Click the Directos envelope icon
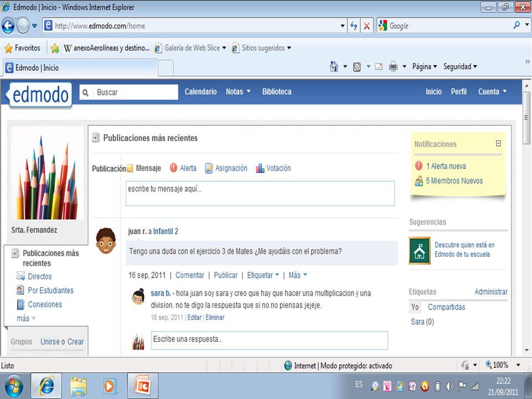This screenshot has height=399, width=532. (21, 276)
